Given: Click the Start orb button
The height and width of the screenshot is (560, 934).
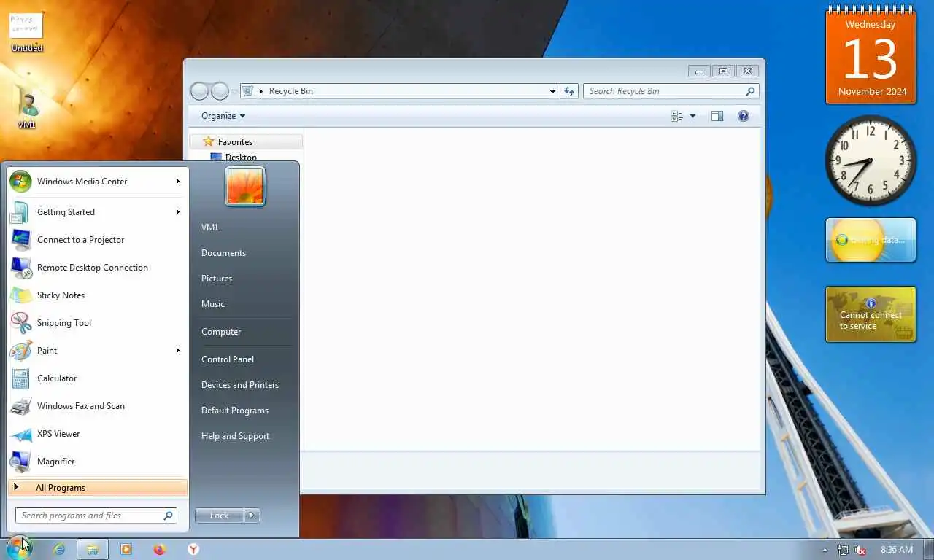Looking at the screenshot, I should [x=19, y=549].
